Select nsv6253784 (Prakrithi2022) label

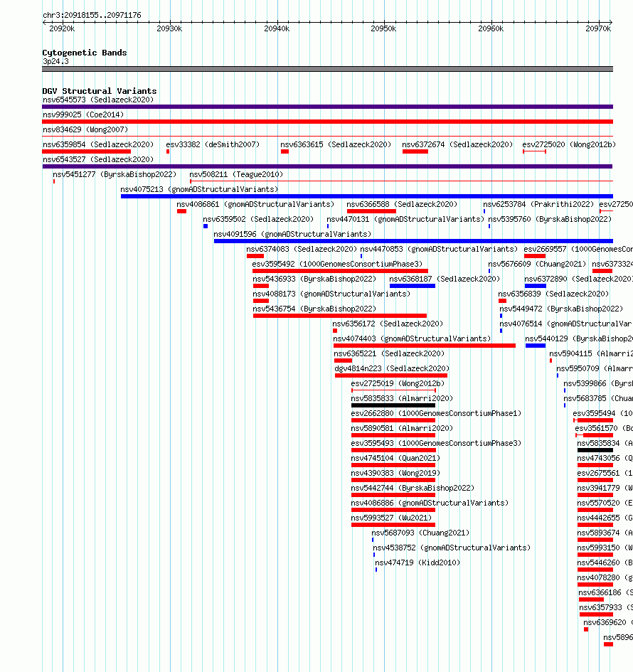click(538, 204)
